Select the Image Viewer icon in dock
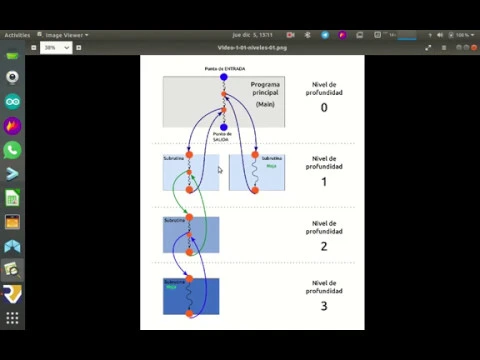This screenshot has width=480, height=360. tap(12, 270)
